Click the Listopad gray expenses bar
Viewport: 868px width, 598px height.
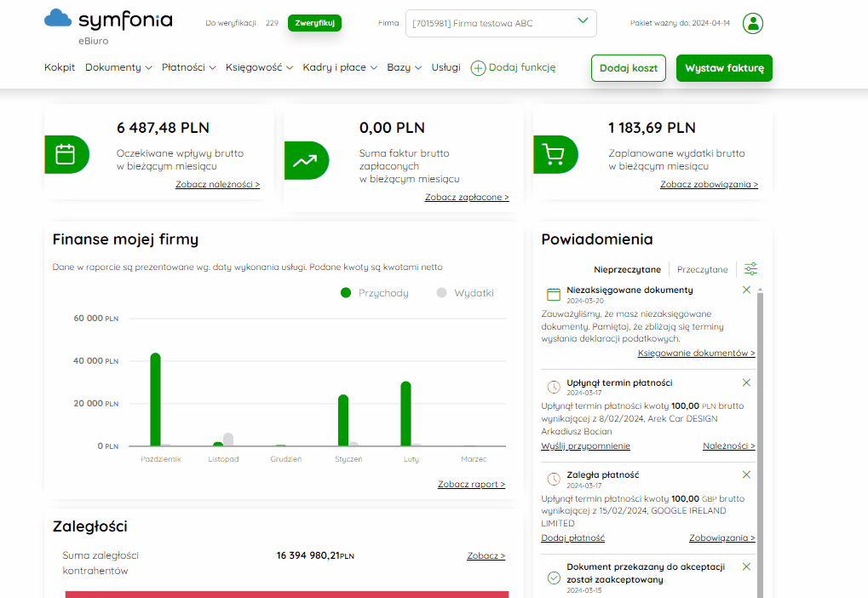coord(228,440)
